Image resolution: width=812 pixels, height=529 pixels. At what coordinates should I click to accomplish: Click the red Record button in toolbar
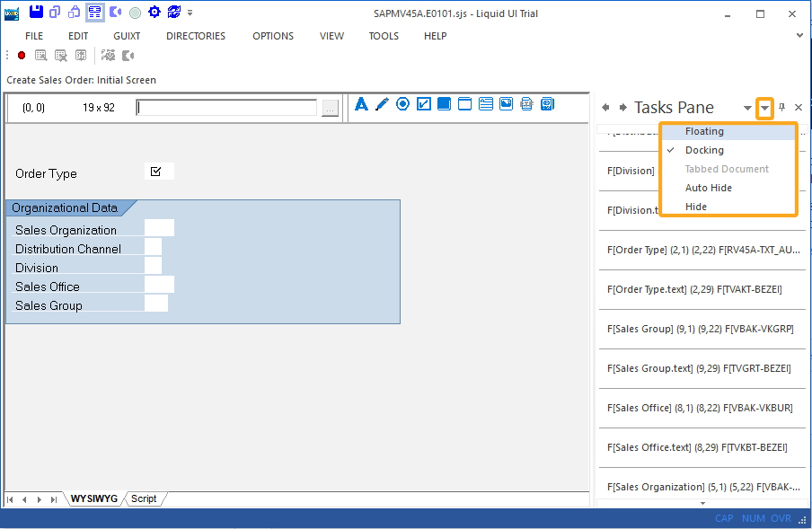click(x=22, y=56)
